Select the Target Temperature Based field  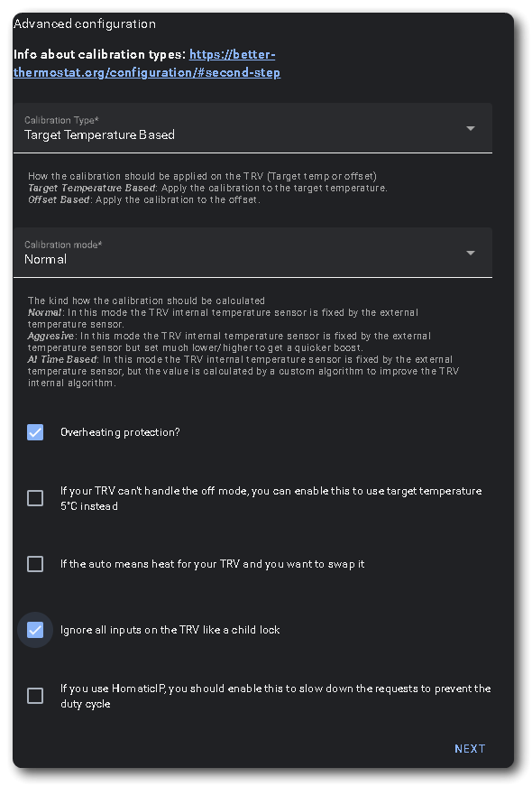[252, 128]
